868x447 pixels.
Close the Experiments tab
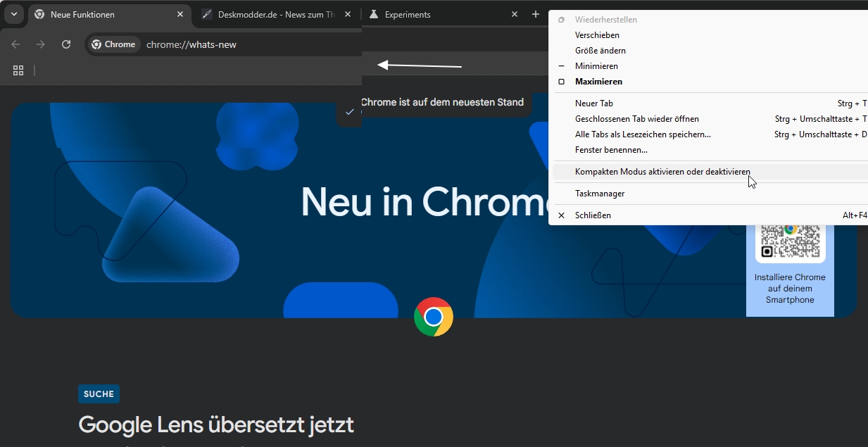[515, 14]
